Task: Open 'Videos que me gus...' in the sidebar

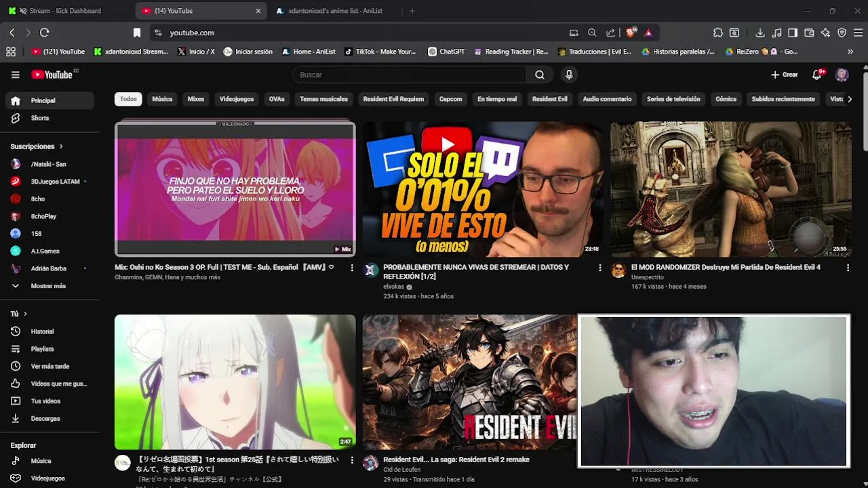Action: coord(50,384)
